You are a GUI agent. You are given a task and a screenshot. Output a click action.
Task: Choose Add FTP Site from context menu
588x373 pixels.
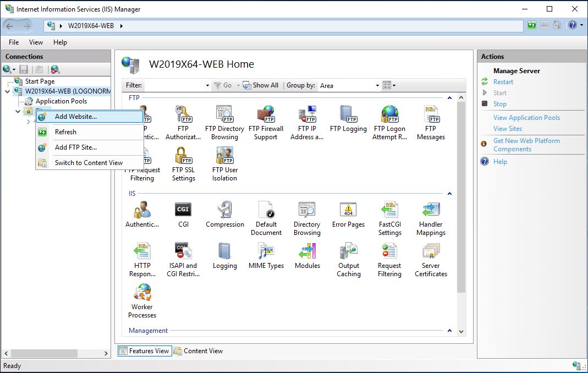tap(90, 147)
